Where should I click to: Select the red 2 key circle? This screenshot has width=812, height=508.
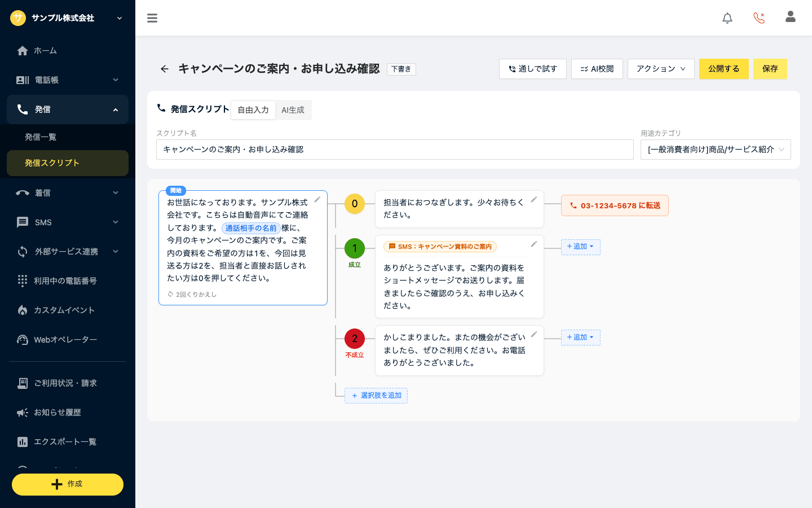pos(355,339)
